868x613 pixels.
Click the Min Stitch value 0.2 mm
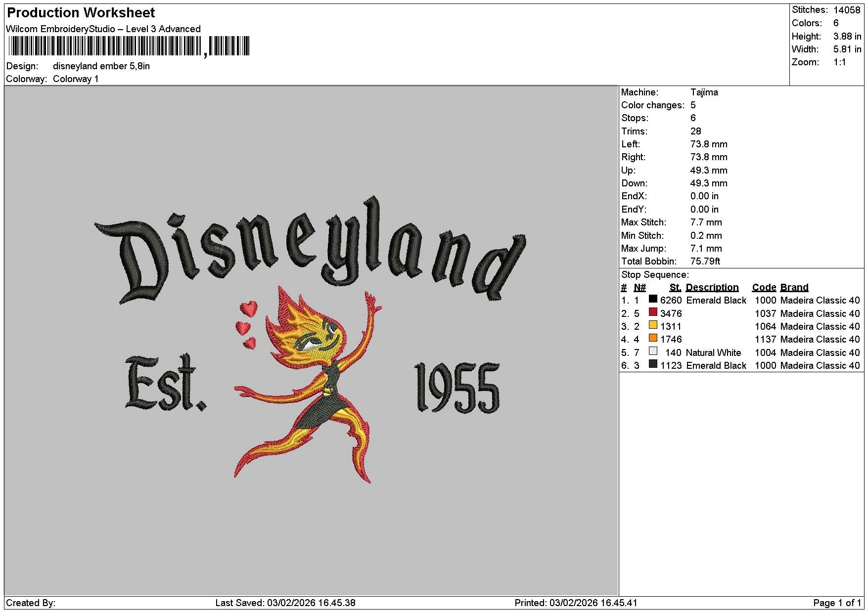pos(706,236)
